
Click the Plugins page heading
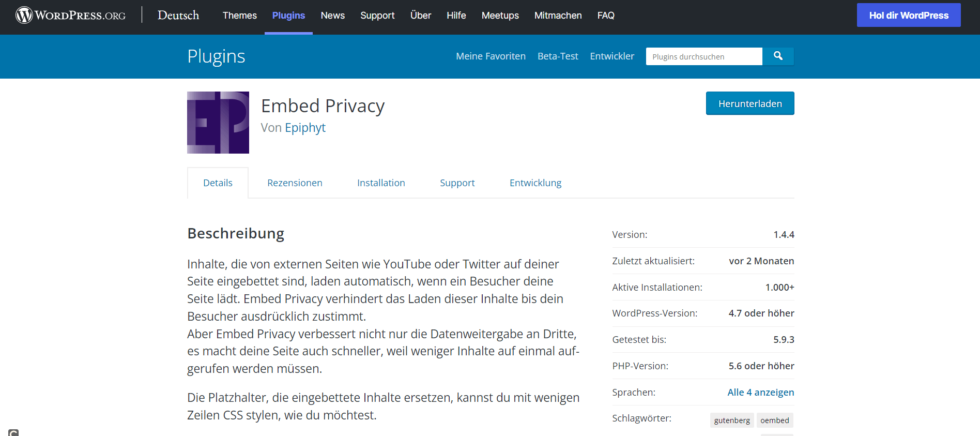[216, 56]
